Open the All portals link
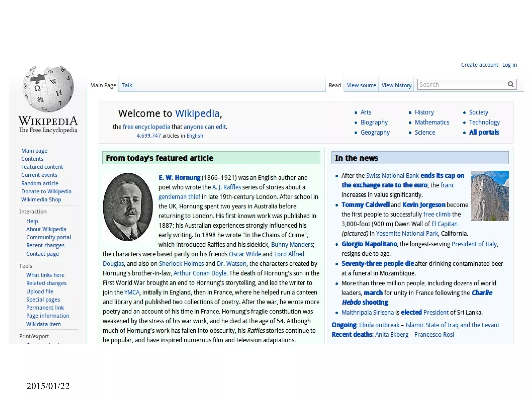 coord(484,132)
